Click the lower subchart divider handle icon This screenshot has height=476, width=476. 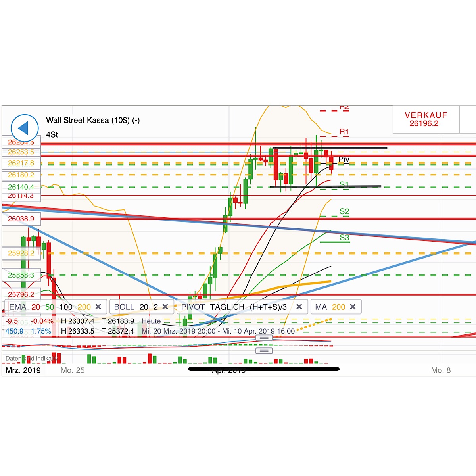point(264,351)
